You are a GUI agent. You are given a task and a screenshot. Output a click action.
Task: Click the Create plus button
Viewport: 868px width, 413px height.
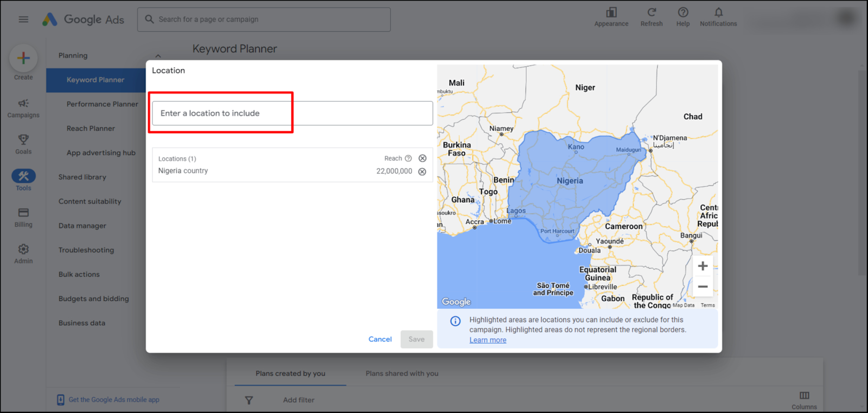(23, 58)
